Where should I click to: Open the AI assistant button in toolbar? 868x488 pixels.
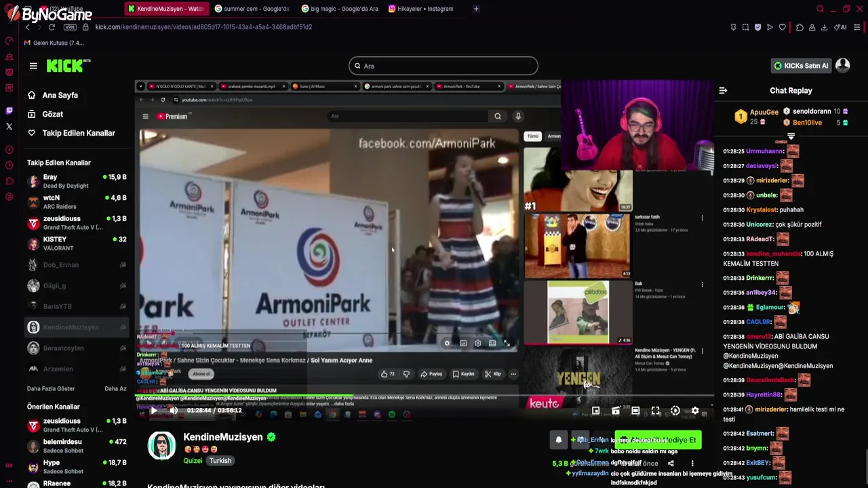pyautogui.click(x=840, y=27)
